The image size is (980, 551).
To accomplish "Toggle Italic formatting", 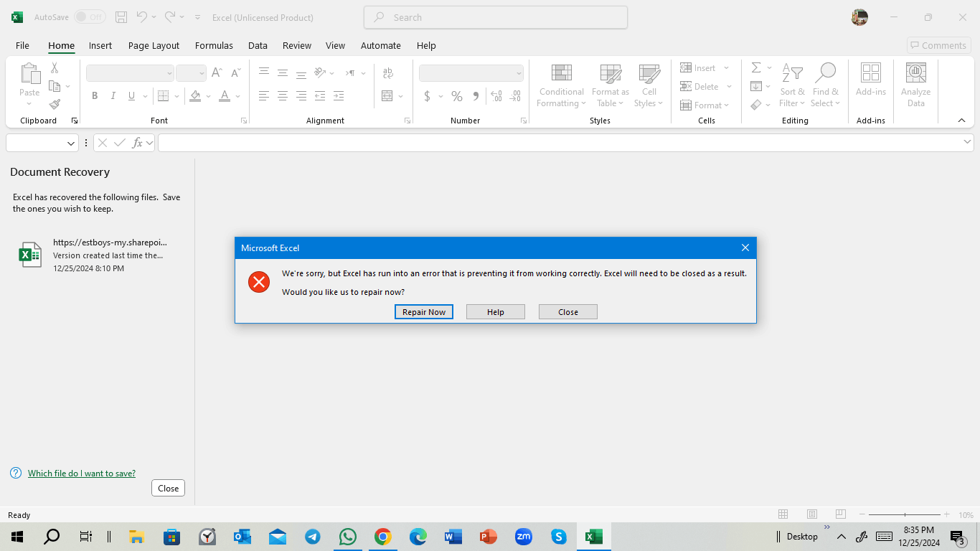I will click(x=113, y=96).
